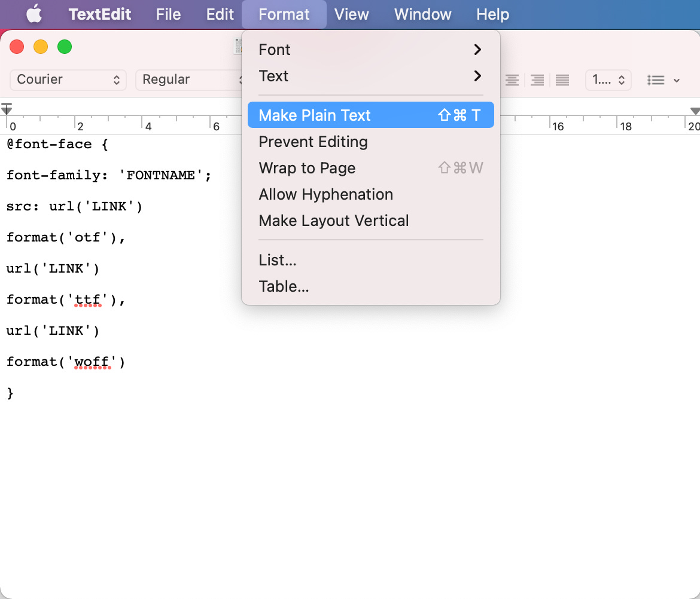Expand the Font submenu

(370, 50)
